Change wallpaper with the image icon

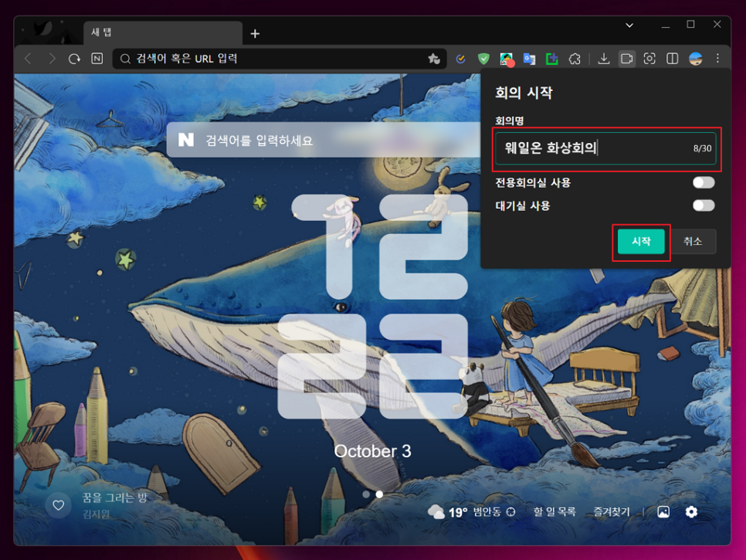(x=663, y=512)
